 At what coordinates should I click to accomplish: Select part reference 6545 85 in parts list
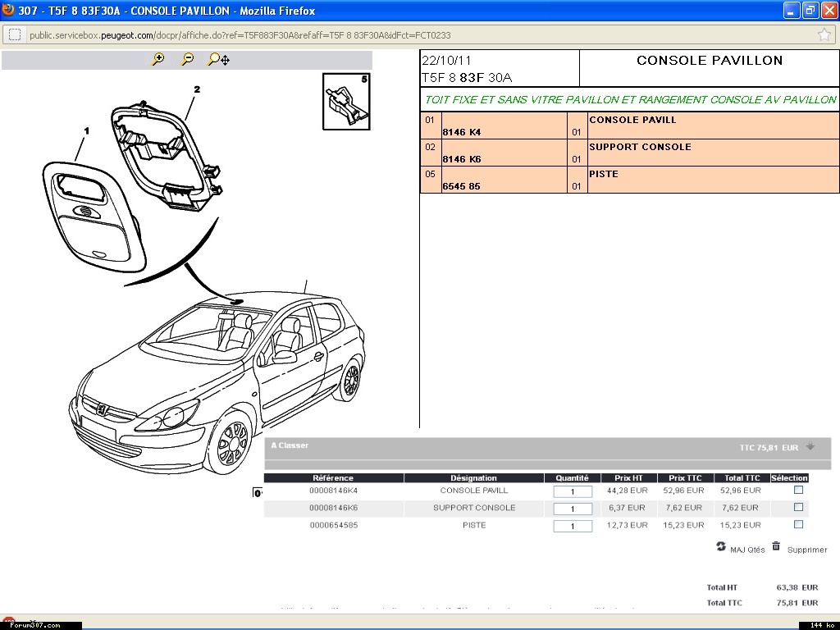pyautogui.click(x=462, y=186)
